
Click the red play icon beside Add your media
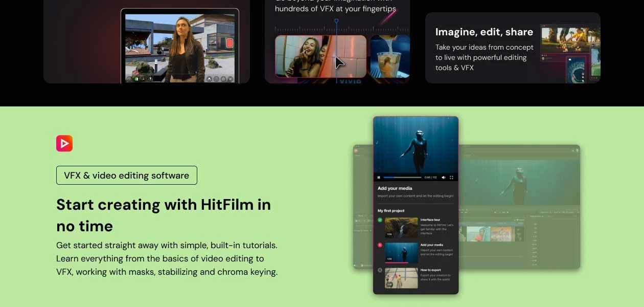(380, 245)
